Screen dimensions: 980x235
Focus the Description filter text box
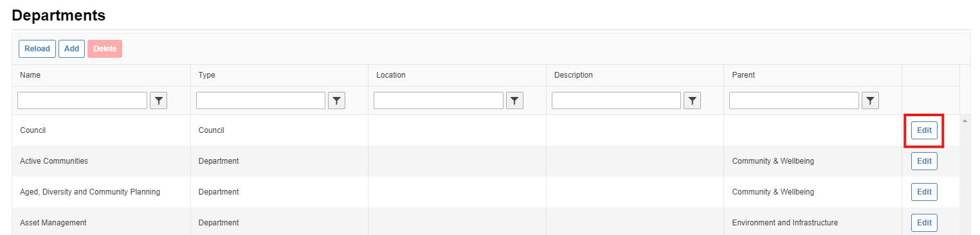pyautogui.click(x=616, y=101)
